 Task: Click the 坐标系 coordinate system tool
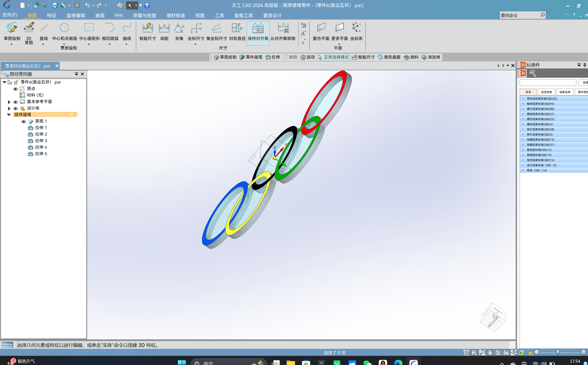[x=356, y=31]
